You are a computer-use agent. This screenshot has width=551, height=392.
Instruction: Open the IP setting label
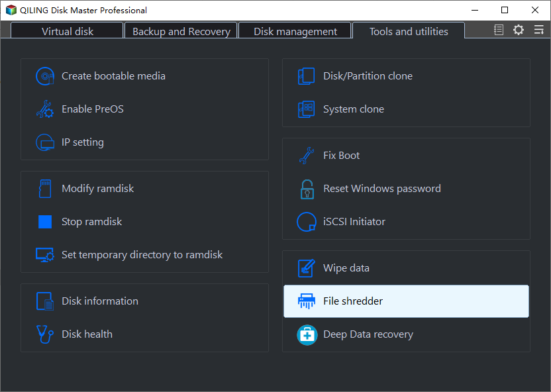click(83, 142)
